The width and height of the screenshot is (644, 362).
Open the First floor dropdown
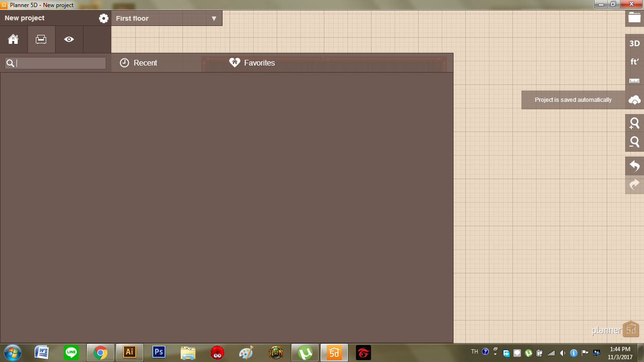[166, 18]
